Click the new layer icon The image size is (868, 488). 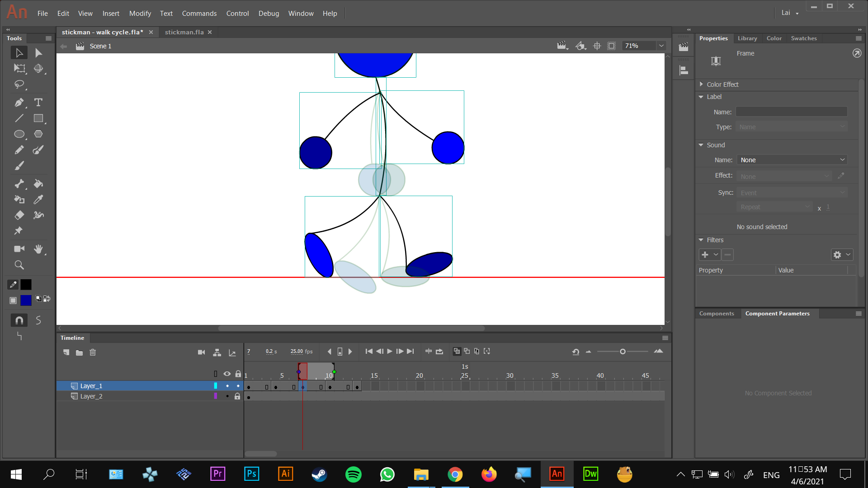pos(66,352)
